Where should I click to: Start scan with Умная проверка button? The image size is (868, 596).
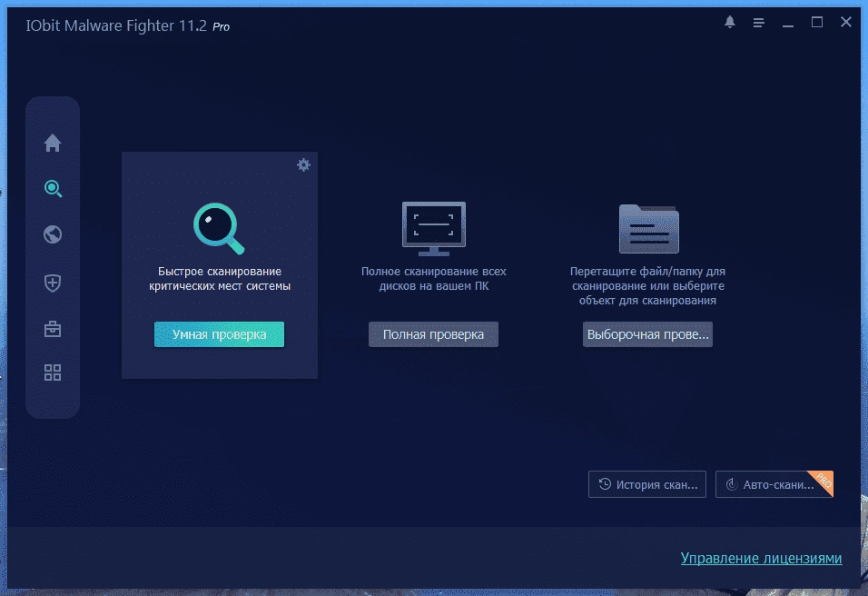click(x=219, y=334)
